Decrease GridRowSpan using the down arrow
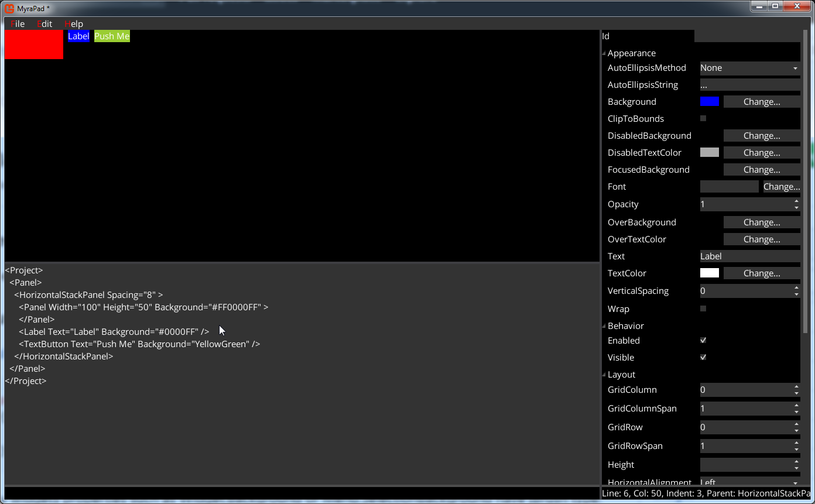This screenshot has height=504, width=815. click(796, 450)
